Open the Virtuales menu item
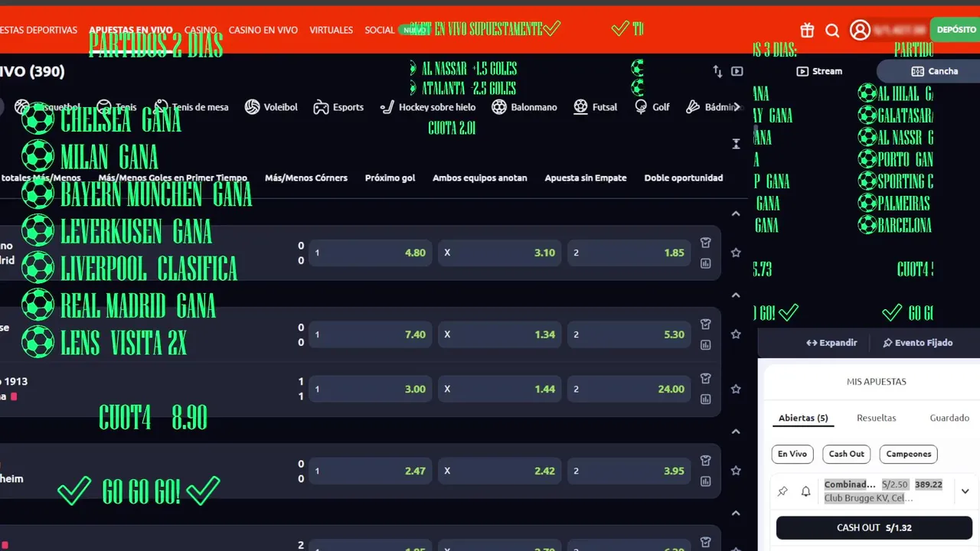980x551 pixels. coord(332,30)
